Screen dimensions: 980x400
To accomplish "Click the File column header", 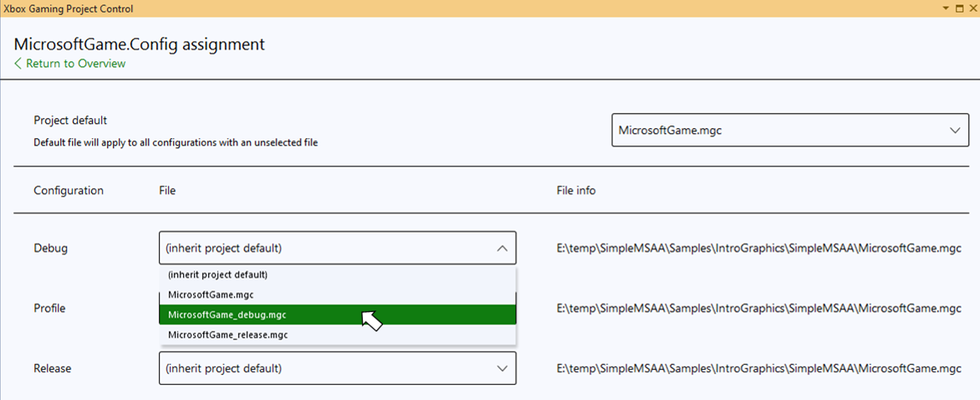I will (167, 191).
